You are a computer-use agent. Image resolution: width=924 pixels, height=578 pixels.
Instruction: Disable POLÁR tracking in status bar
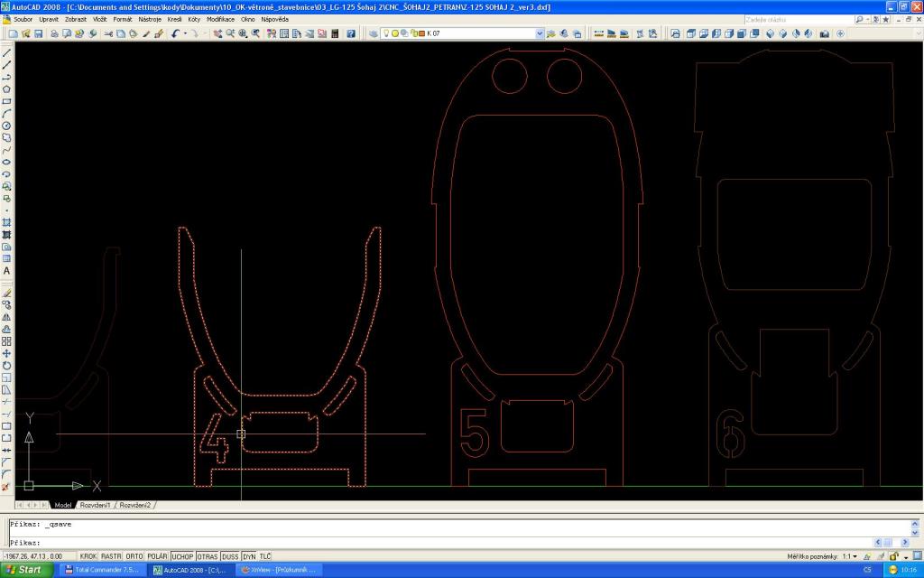(x=158, y=556)
